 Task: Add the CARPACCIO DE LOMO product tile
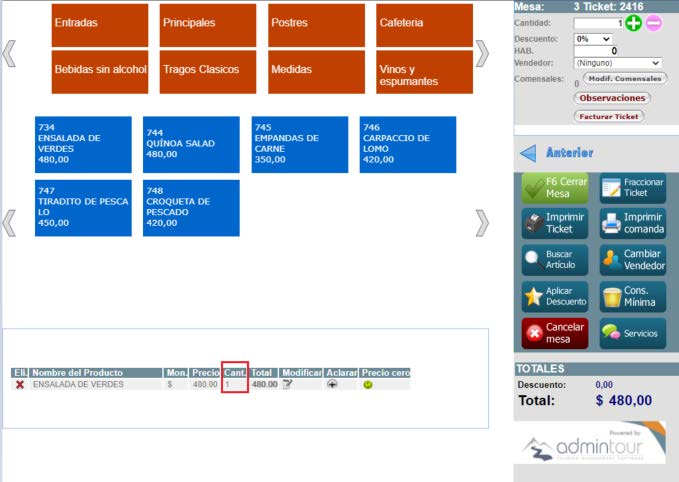pyautogui.click(x=408, y=145)
